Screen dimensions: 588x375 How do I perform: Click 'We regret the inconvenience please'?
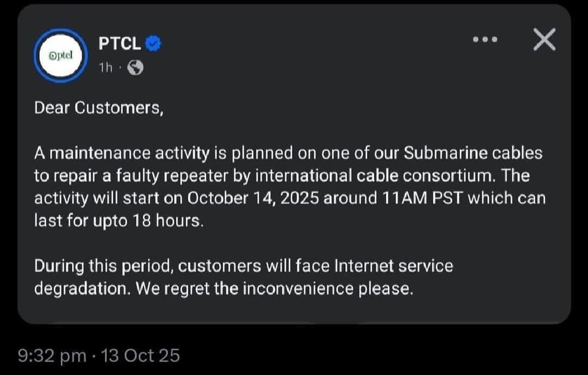coord(274,288)
